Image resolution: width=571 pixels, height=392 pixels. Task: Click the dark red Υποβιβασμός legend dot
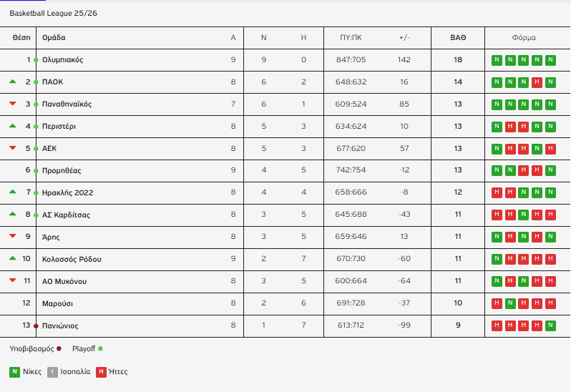click(59, 349)
